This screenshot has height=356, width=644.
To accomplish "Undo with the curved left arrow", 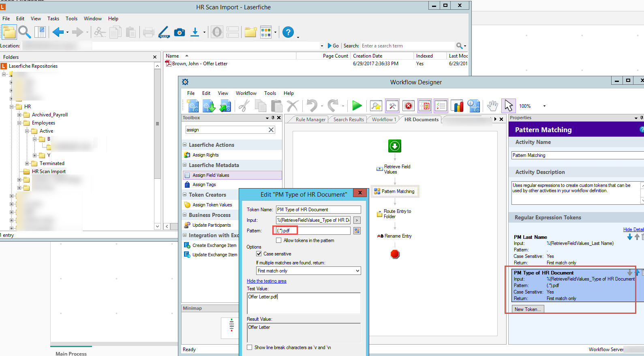I will coord(312,106).
